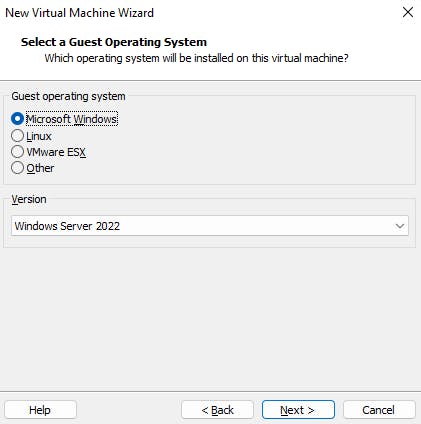Choose Linux as guest operating system

(17, 136)
